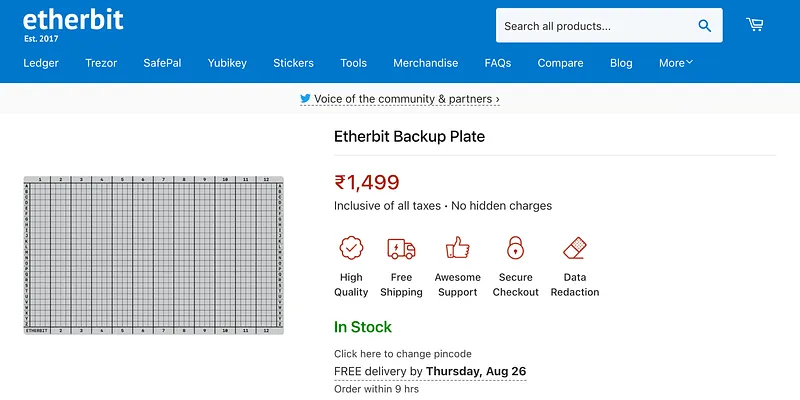Click the Twitter bird icon
The height and width of the screenshot is (400, 800).
coord(305,99)
